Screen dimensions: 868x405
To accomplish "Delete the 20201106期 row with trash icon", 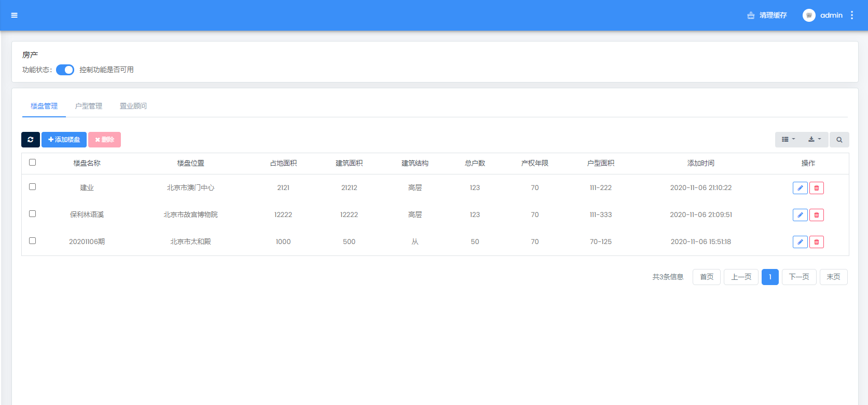I will 817,242.
